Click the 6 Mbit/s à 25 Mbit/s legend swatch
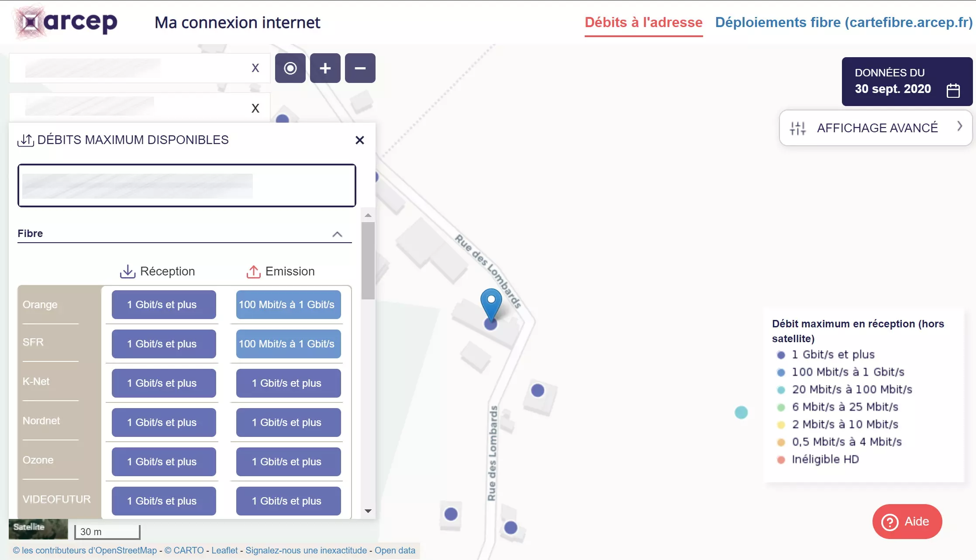The width and height of the screenshot is (976, 560). pyautogui.click(x=781, y=407)
